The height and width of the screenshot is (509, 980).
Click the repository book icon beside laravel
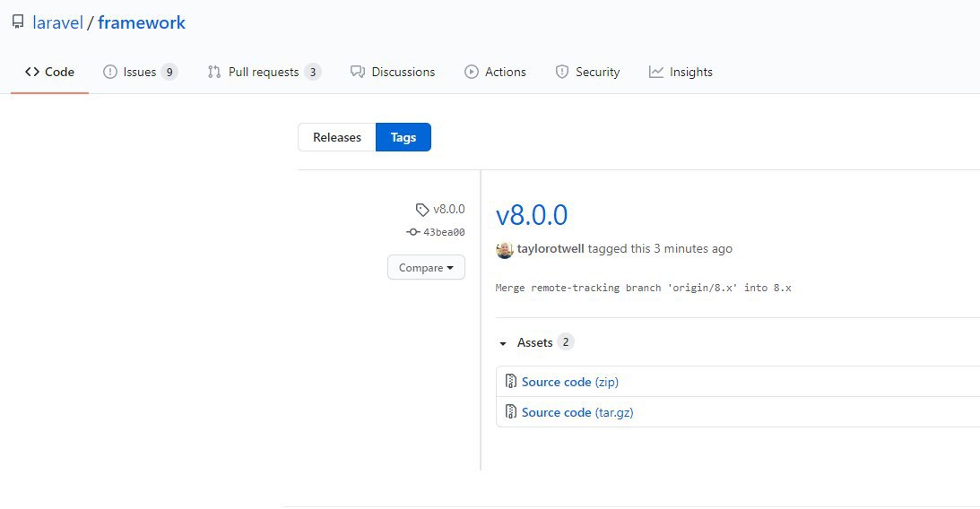(x=18, y=22)
